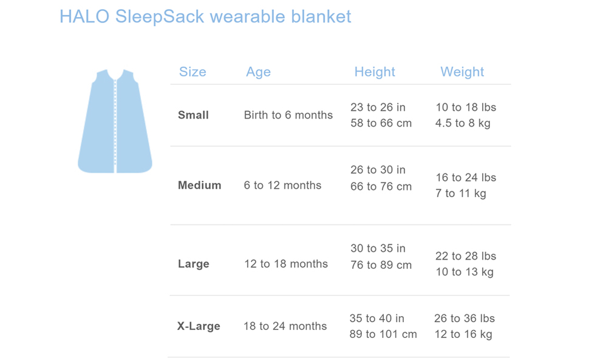This screenshot has width=589, height=364.
Task: Click the HALO SleepSack wearable blanket title
Action: tap(205, 16)
